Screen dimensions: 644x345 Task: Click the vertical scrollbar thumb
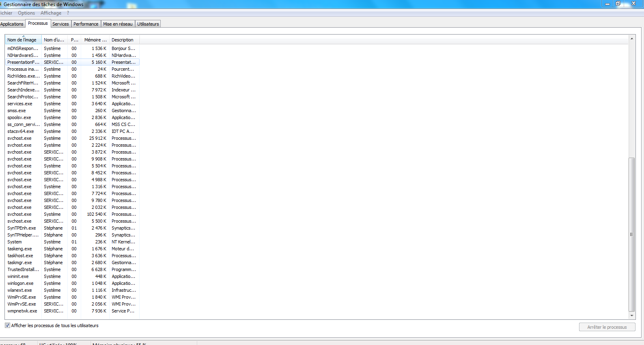631,234
